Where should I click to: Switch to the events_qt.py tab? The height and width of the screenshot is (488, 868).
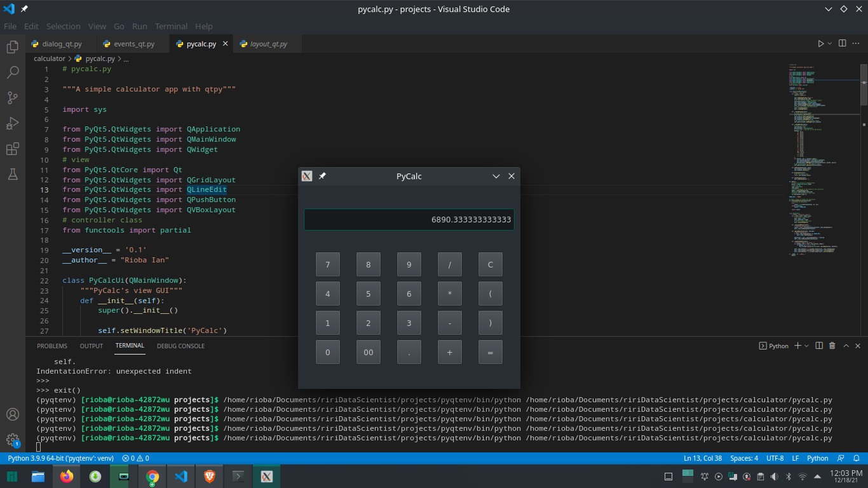pyautogui.click(x=133, y=44)
